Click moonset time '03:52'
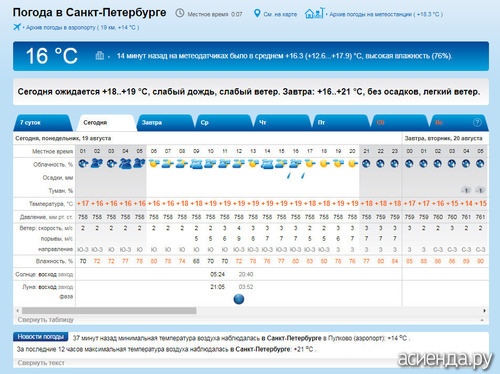This screenshot has height=374, width=500. [246, 287]
